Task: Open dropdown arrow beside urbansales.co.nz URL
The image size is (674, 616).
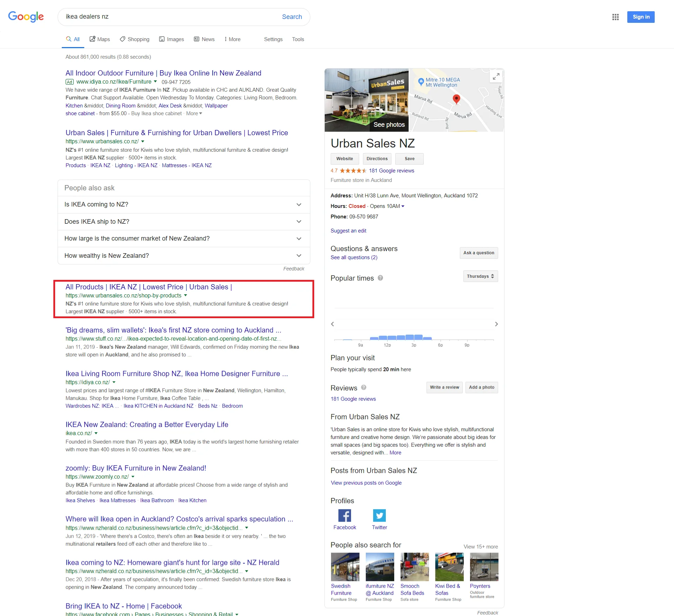Action: 143,142
